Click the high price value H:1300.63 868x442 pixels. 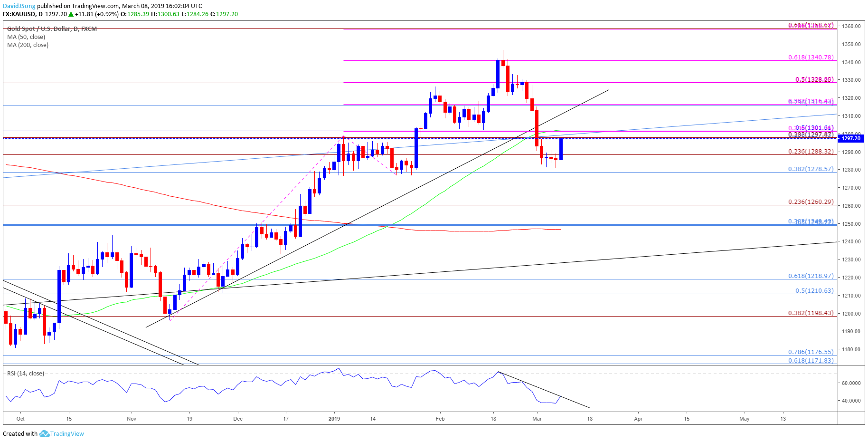click(x=165, y=14)
